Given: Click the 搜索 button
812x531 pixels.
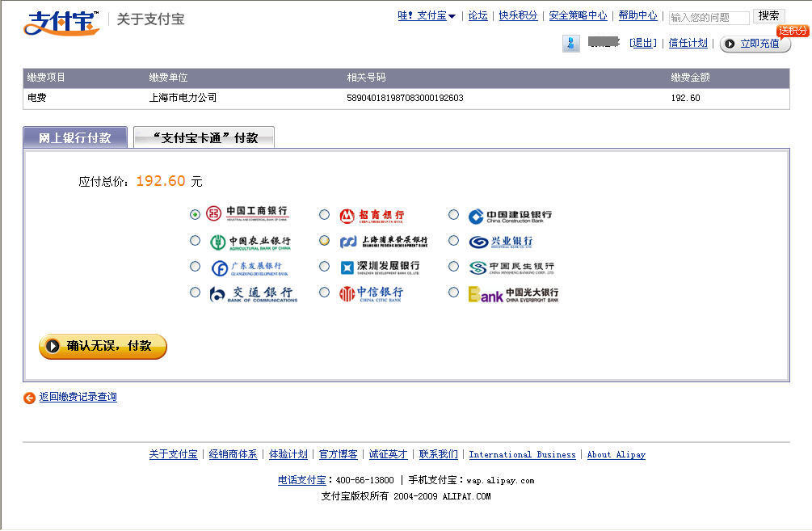Looking at the screenshot, I should (x=769, y=16).
